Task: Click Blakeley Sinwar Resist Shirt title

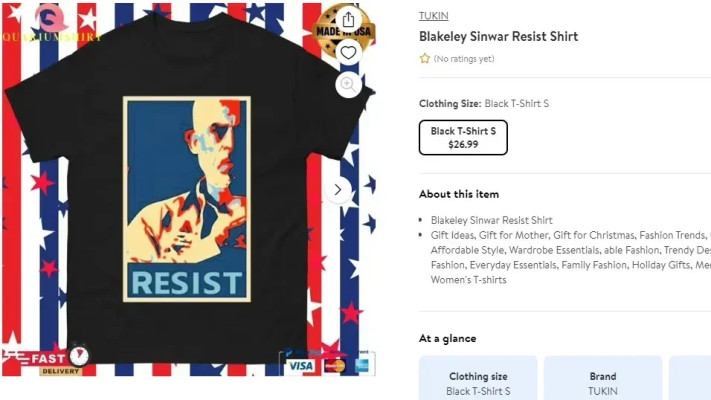Action: pos(498,36)
